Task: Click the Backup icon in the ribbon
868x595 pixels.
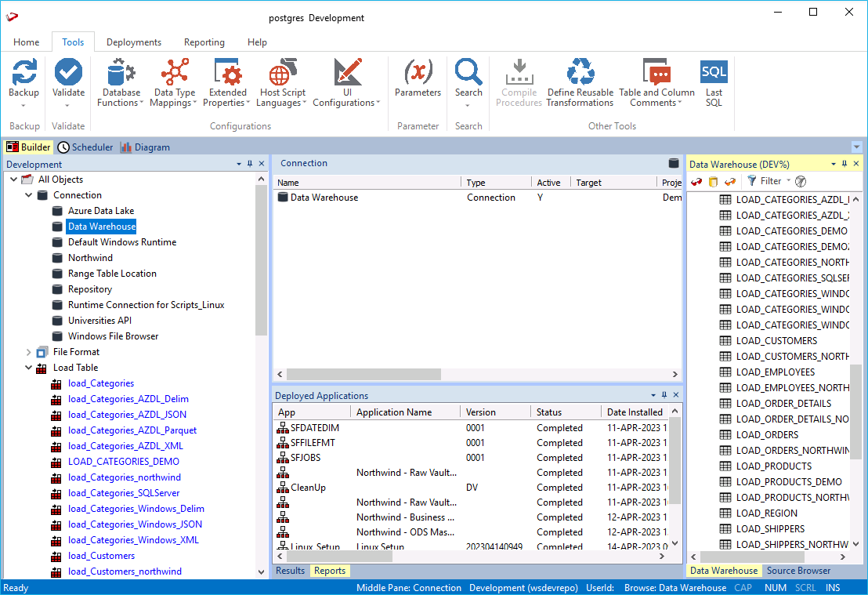Action: point(24,74)
